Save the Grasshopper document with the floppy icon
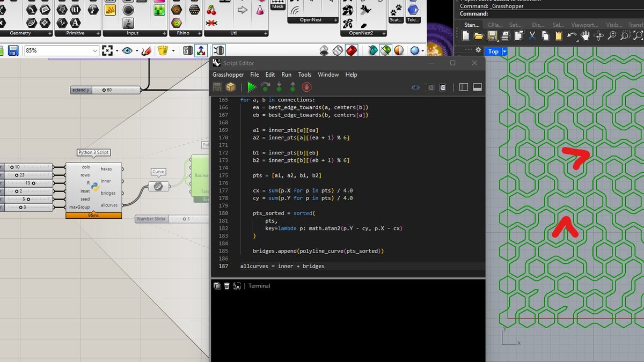The width and height of the screenshot is (644, 362). [13, 50]
